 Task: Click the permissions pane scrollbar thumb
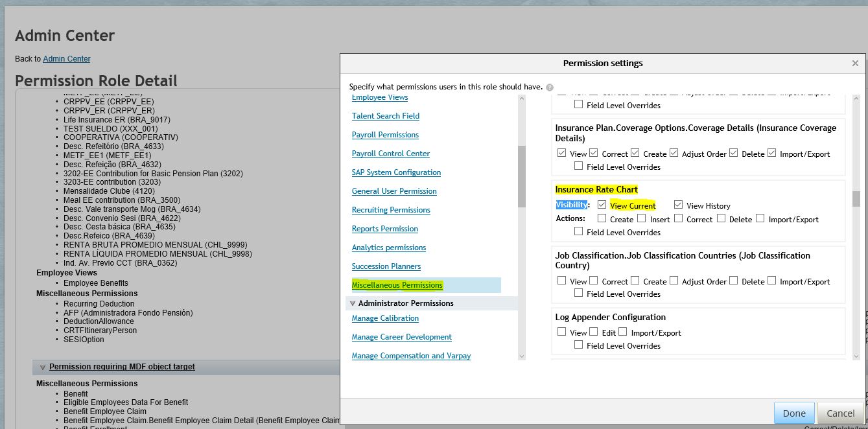click(856, 198)
